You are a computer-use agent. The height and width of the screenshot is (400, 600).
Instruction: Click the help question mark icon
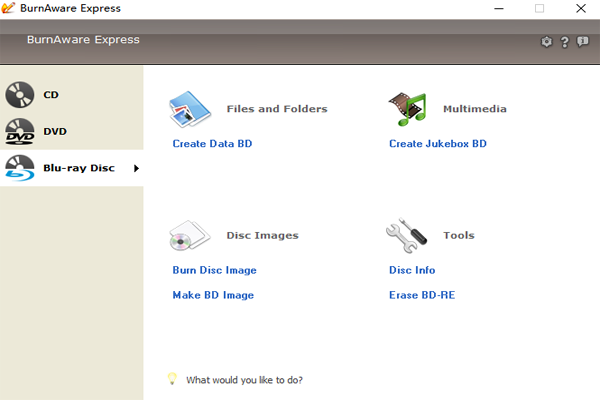click(564, 42)
